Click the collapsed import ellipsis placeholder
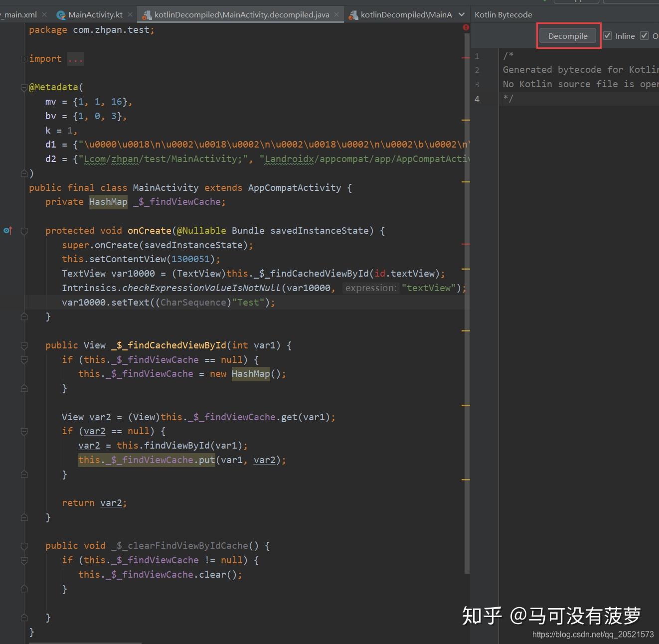This screenshot has width=659, height=644. 75,59
